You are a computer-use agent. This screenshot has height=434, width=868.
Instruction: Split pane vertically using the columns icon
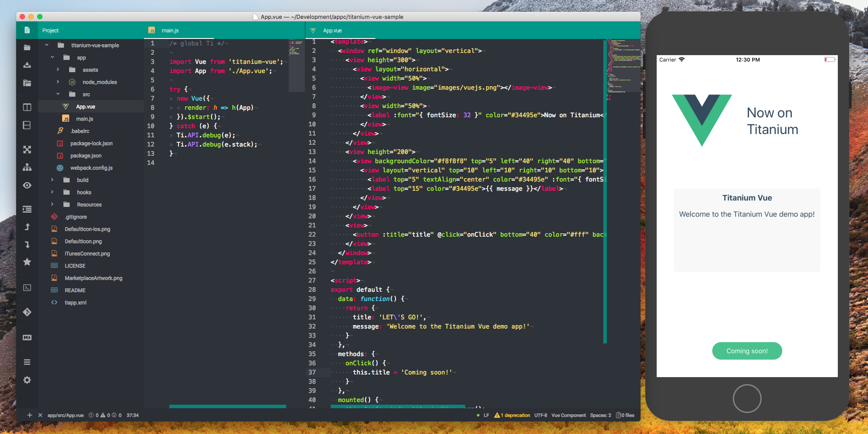(x=27, y=107)
